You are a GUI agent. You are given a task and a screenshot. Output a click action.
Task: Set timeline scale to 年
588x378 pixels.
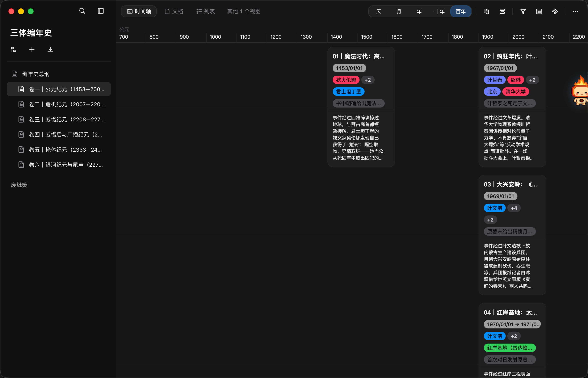[419, 11]
